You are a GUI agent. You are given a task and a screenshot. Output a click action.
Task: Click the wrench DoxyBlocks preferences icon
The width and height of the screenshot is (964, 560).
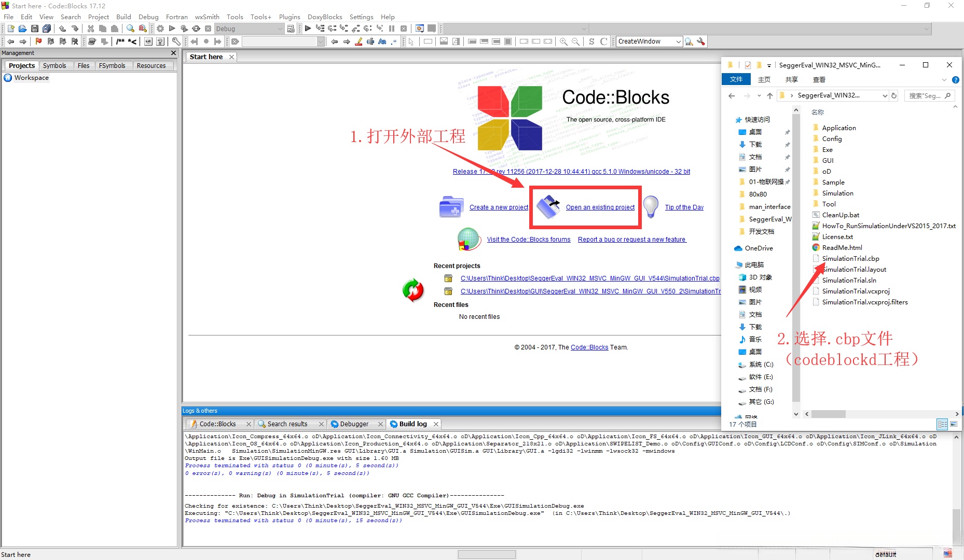(176, 41)
